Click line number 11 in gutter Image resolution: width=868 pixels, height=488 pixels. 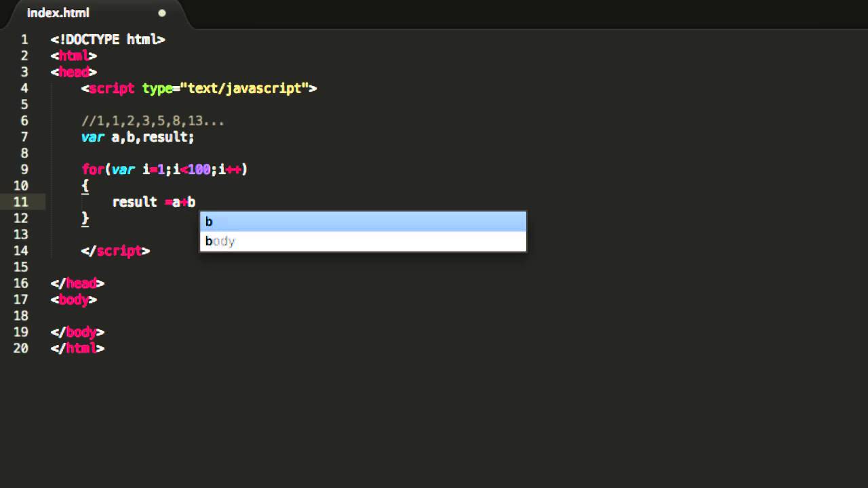click(x=20, y=202)
